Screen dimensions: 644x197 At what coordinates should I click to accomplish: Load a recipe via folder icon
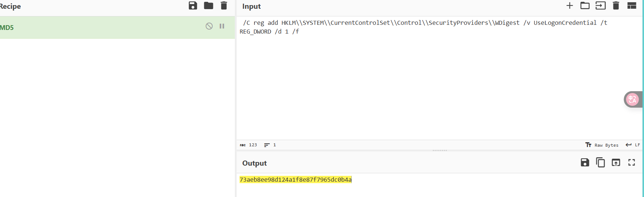click(x=209, y=5)
